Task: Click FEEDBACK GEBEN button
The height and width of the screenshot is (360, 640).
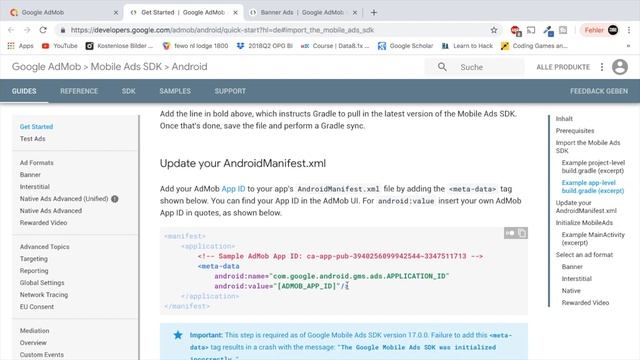Action: point(599,91)
